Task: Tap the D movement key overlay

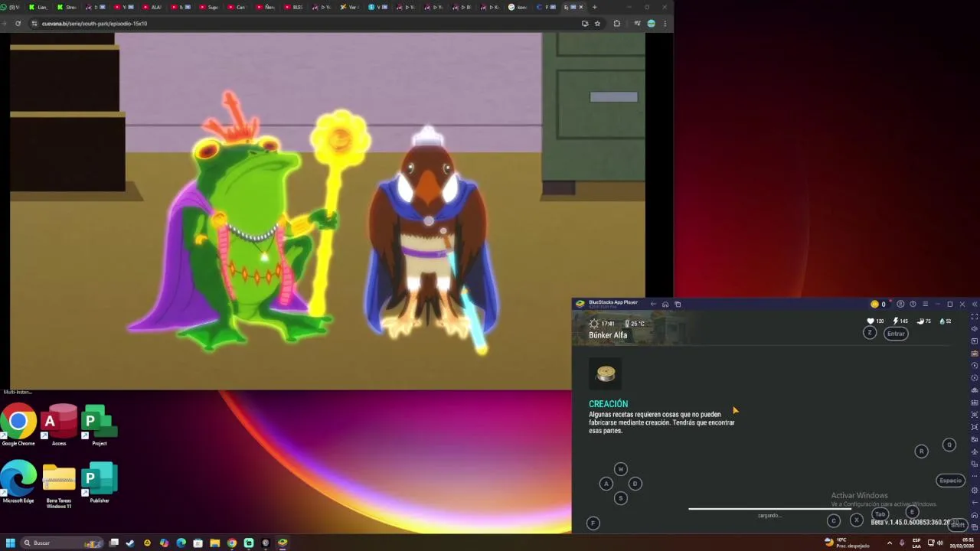Action: coord(635,484)
